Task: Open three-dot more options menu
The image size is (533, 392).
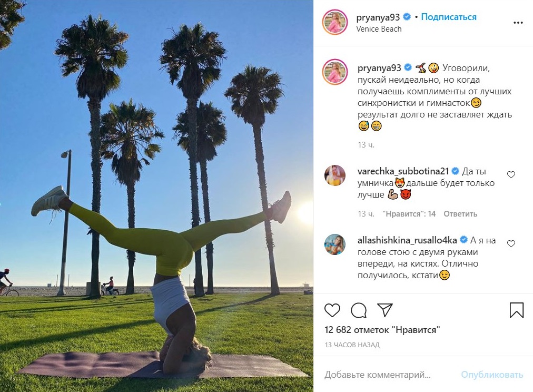Action: tap(518, 23)
